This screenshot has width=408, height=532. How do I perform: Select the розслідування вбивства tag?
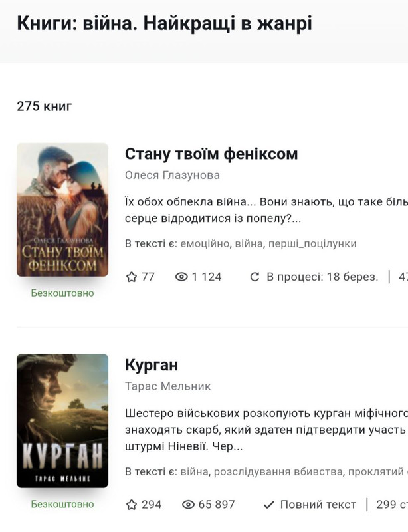(278, 471)
